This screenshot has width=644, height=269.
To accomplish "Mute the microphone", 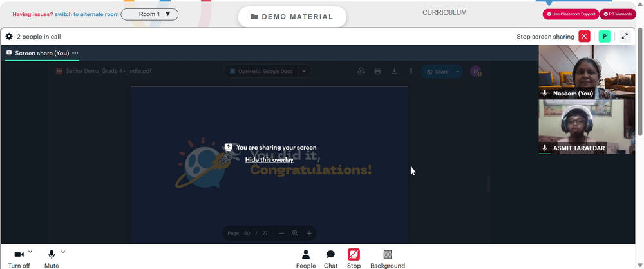I will pyautogui.click(x=52, y=259).
